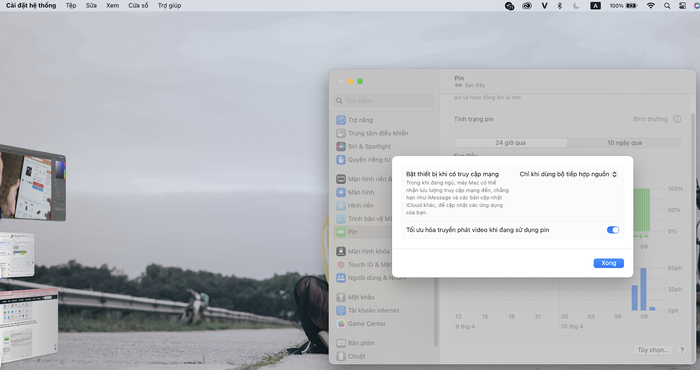Viewport: 700px width, 370px height.
Task: Select the Photoshop window thumbnail in Stage Manager
Action: [33, 183]
